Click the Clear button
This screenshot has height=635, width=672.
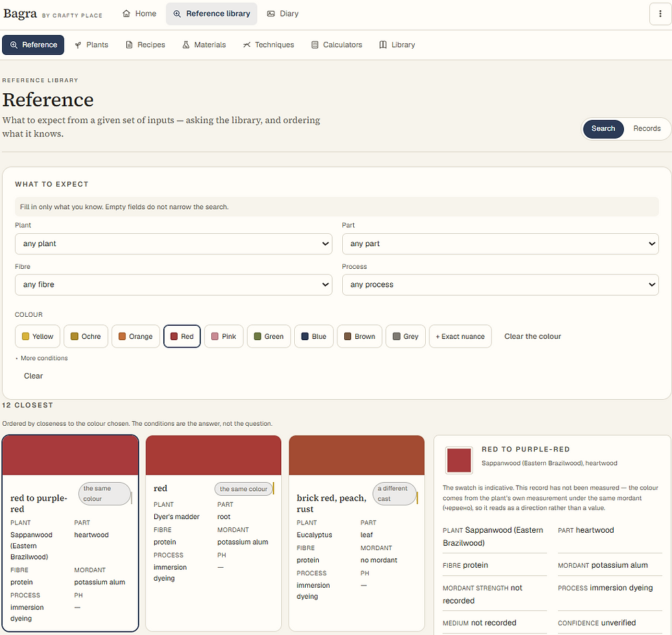pos(34,376)
